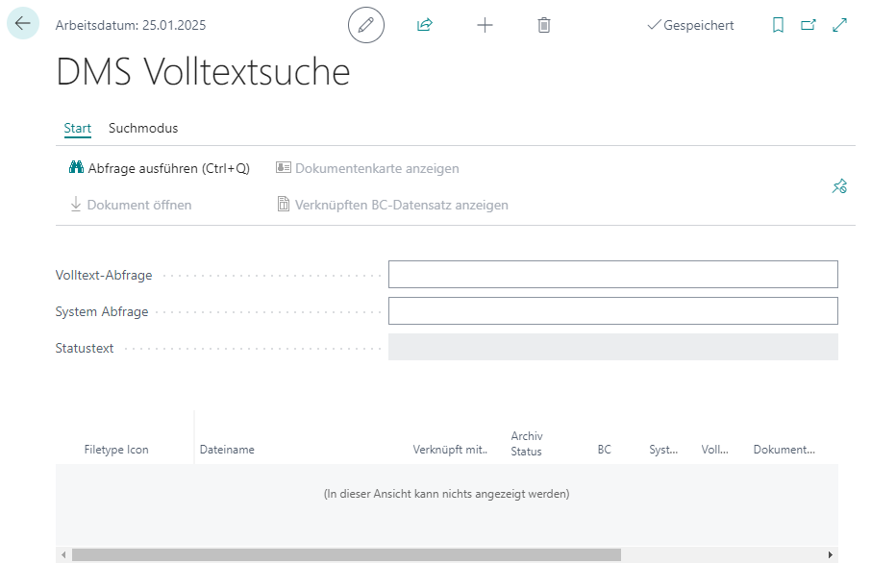Click the Volltext-Abfrage input field
Image resolution: width=896 pixels, height=588 pixels.
click(612, 275)
